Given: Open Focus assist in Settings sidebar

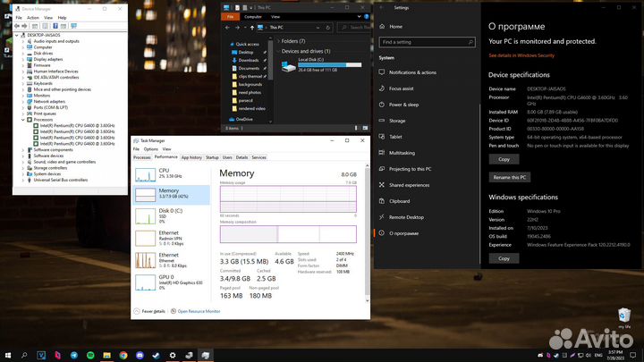Looking at the screenshot, I should click(x=401, y=88).
